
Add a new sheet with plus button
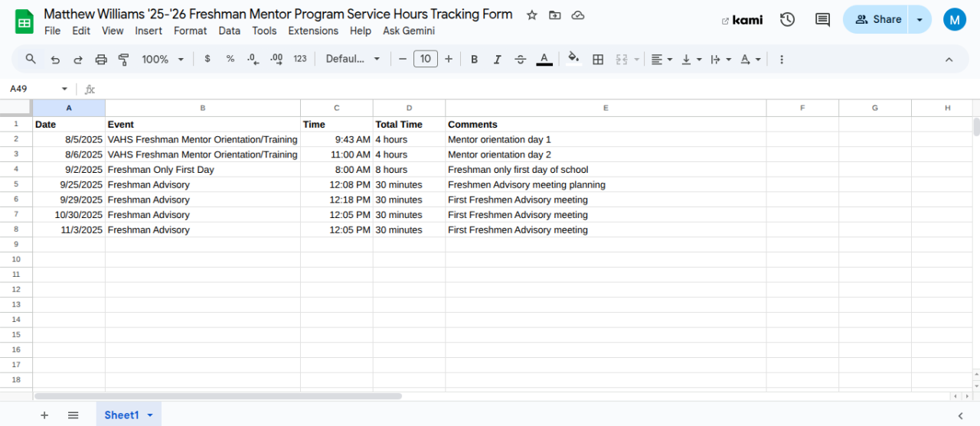point(44,415)
